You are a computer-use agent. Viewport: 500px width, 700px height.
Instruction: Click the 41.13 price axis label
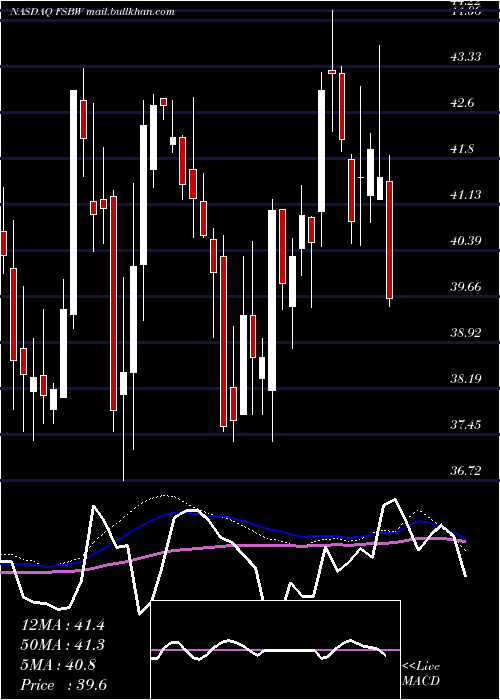tap(465, 195)
